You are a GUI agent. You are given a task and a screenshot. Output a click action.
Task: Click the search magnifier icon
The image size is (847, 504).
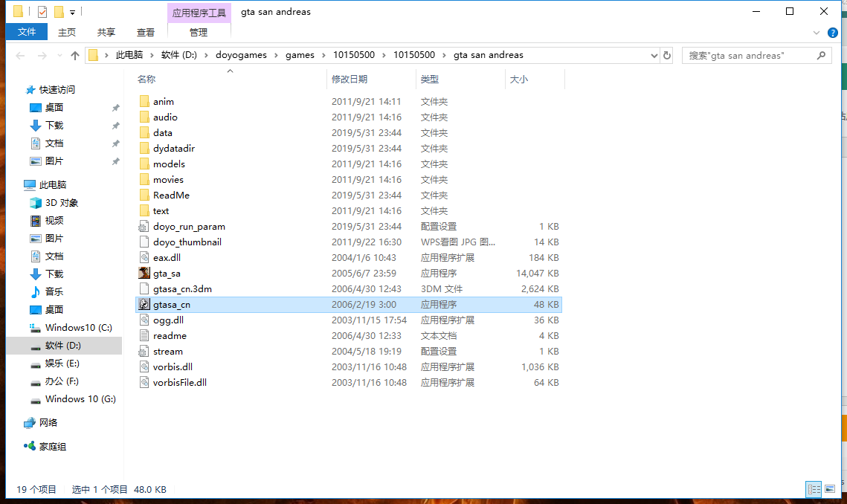(x=821, y=55)
